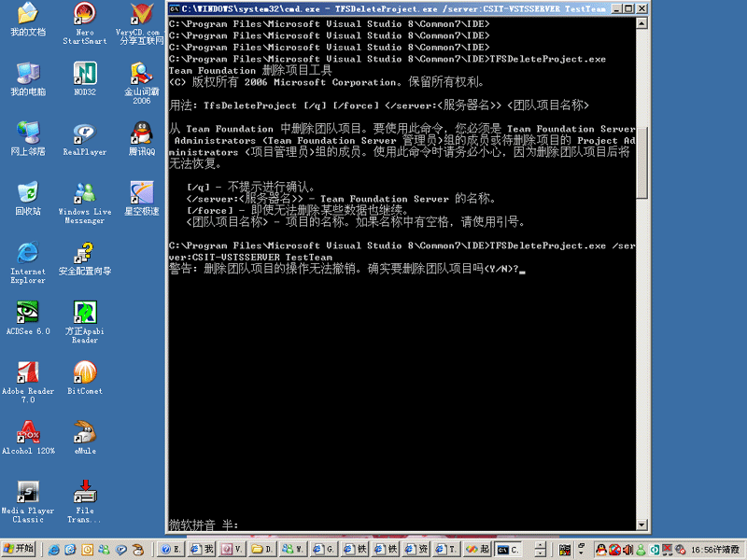
Task: Click the 开始 Start button
Action: 19,549
